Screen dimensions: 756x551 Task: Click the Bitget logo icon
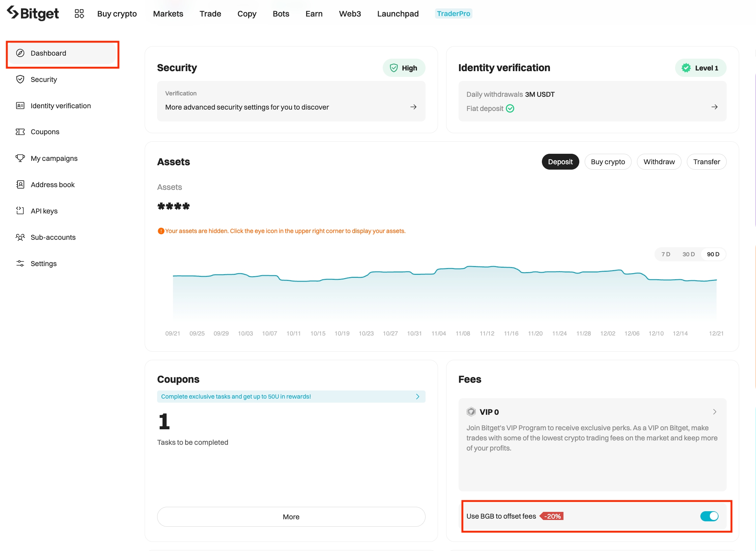[13, 12]
